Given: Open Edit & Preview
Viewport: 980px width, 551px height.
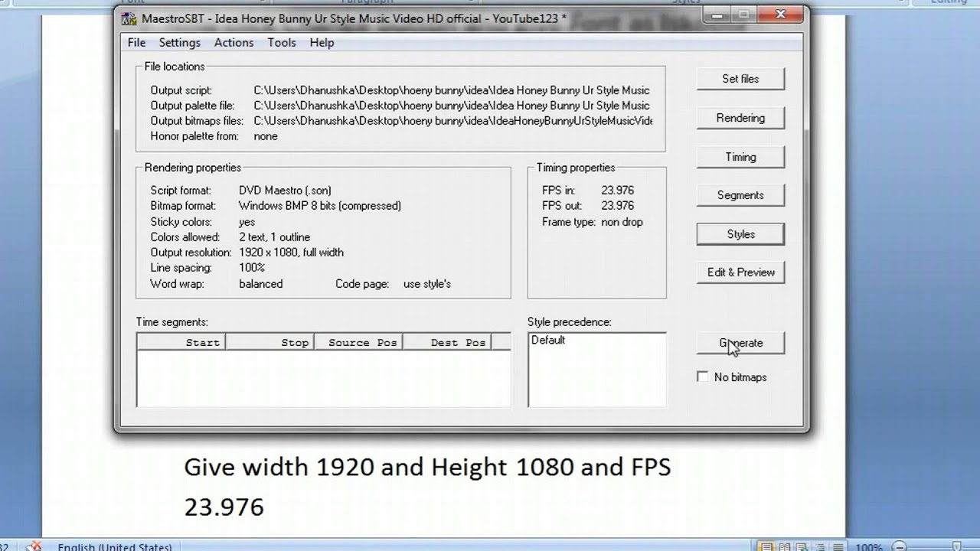Looking at the screenshot, I should pyautogui.click(x=740, y=272).
